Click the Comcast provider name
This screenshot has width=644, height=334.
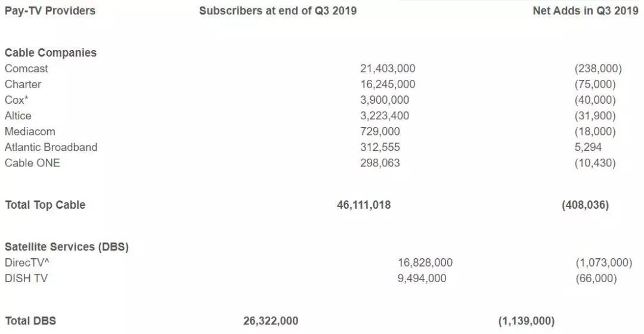[26, 69]
